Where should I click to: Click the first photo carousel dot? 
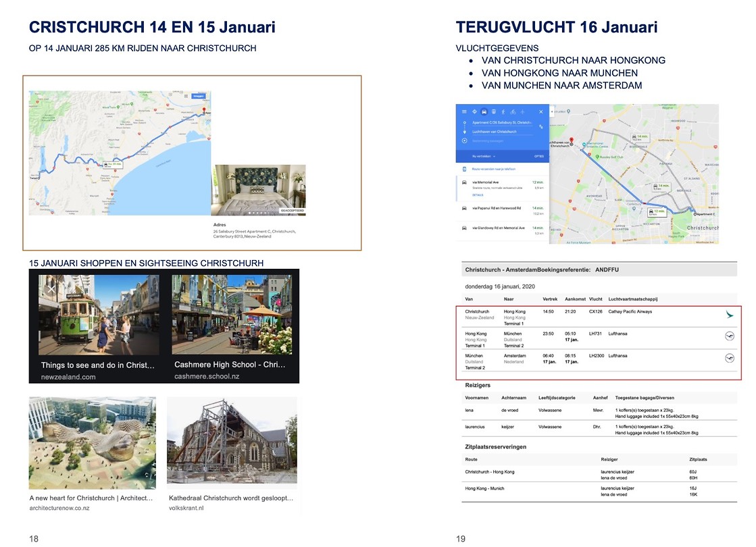click(x=249, y=213)
